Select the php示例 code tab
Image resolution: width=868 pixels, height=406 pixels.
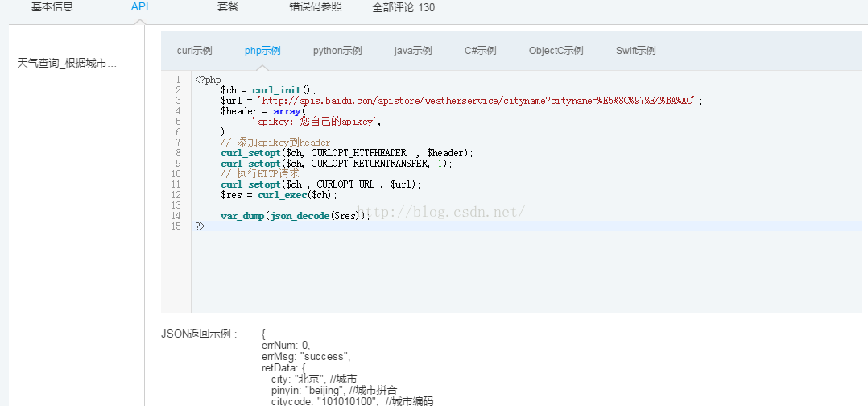tap(262, 51)
